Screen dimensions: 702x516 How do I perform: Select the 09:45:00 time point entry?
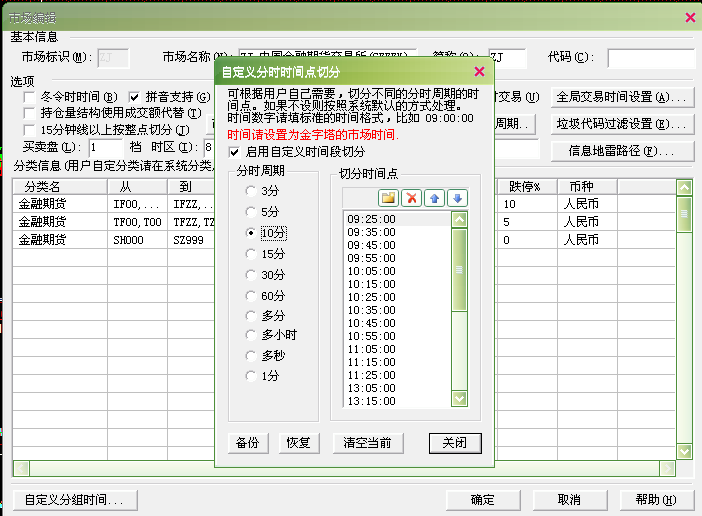[x=371, y=245]
